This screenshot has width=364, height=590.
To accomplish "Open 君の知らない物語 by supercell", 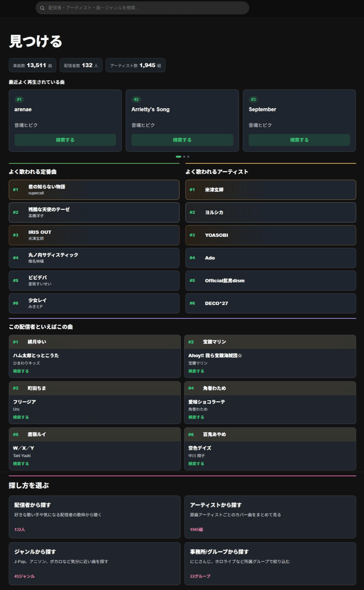I will pyautogui.click(x=94, y=190).
